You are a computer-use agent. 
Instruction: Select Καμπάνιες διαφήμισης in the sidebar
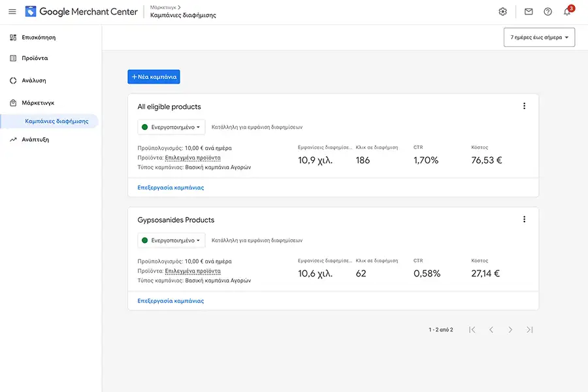[x=57, y=121]
